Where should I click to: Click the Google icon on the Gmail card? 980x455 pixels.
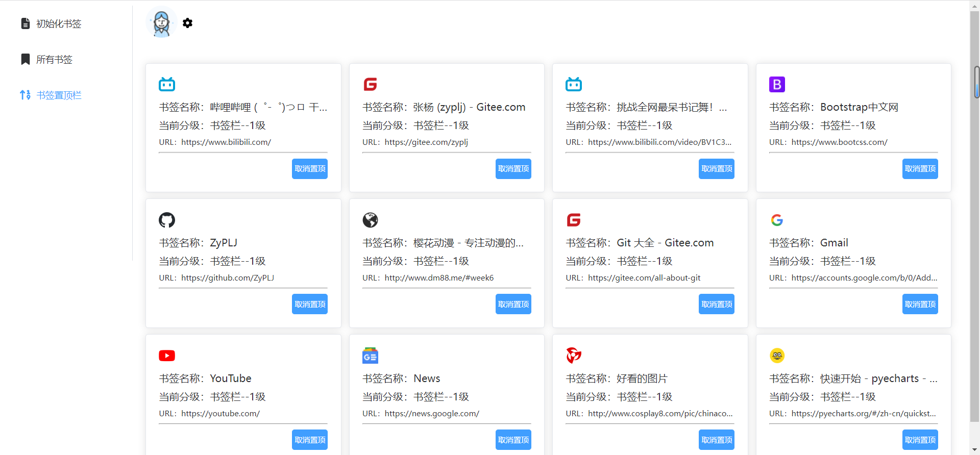click(777, 220)
